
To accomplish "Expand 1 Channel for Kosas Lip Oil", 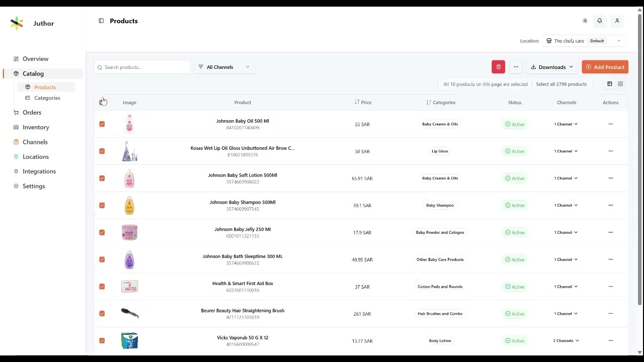I will (x=566, y=151).
